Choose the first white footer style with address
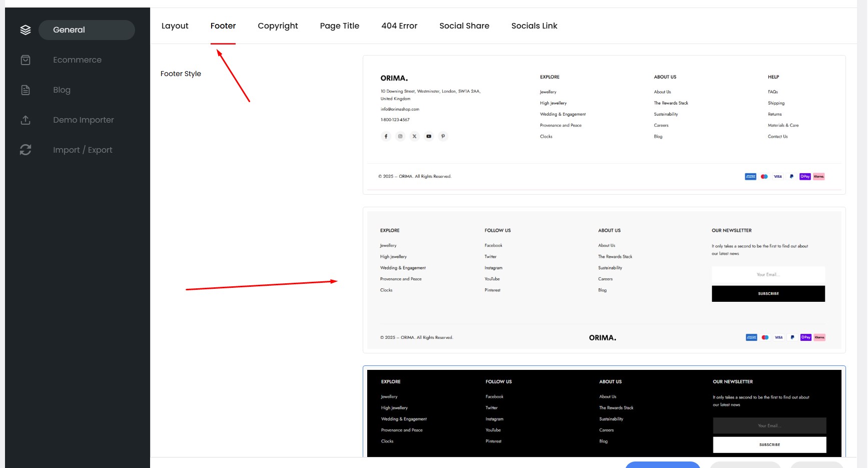The height and width of the screenshot is (468, 868). pos(604,125)
